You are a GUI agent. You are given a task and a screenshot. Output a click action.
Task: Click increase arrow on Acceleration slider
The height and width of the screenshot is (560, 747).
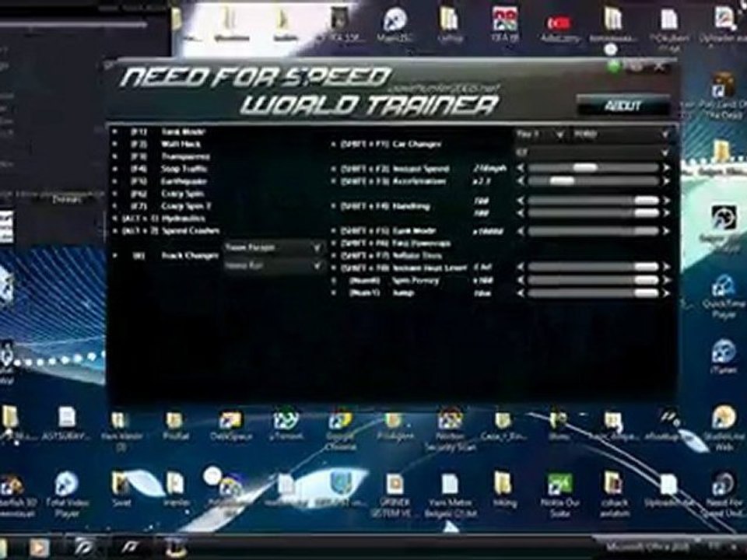(x=666, y=181)
